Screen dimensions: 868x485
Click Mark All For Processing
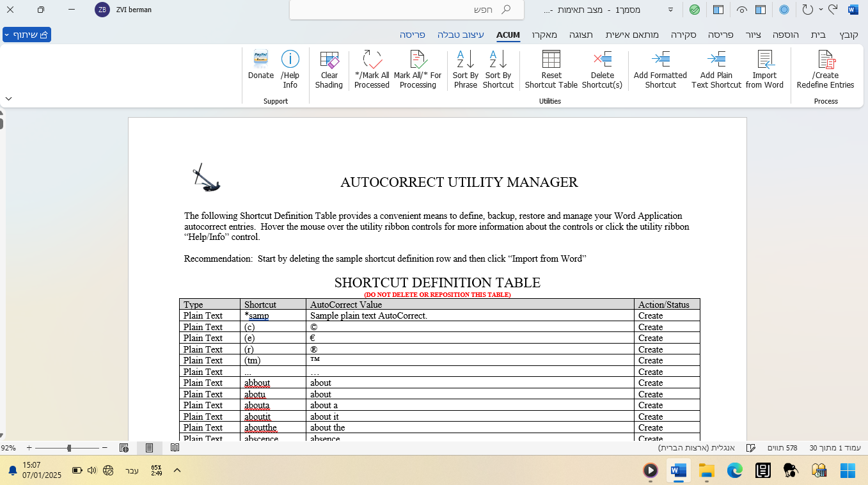[x=418, y=70]
